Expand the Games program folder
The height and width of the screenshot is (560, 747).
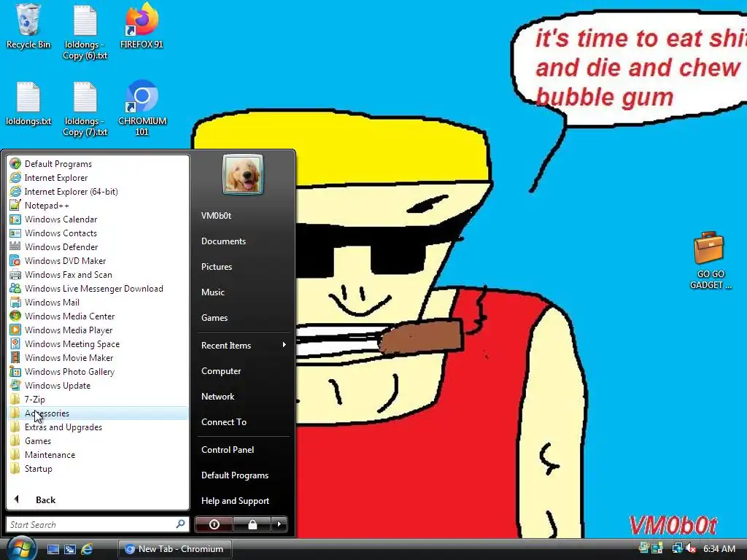(98, 441)
